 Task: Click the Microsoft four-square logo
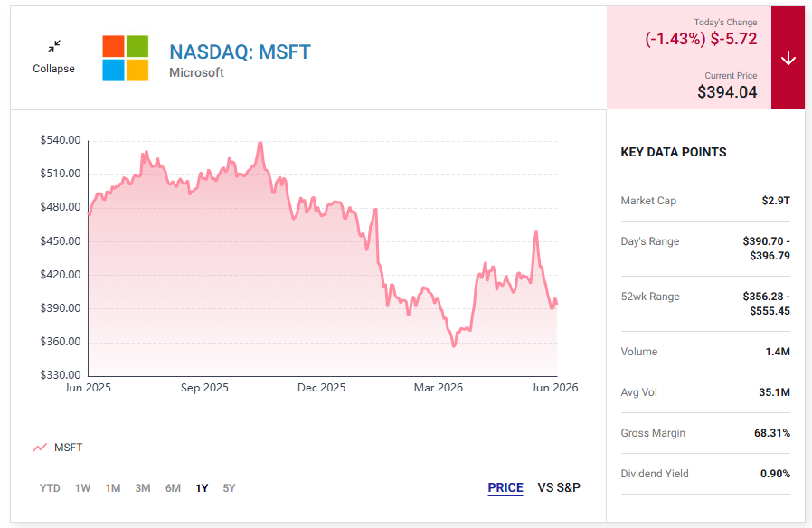click(126, 58)
